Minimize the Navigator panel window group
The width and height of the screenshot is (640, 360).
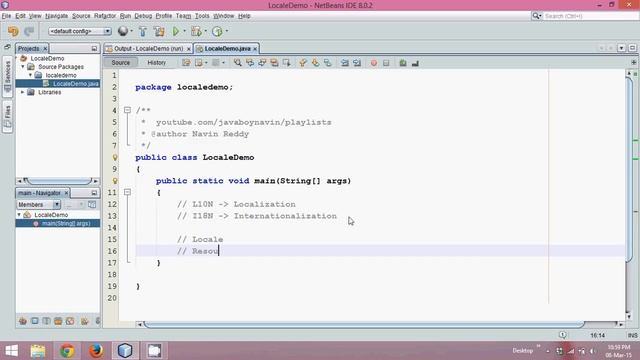click(94, 193)
